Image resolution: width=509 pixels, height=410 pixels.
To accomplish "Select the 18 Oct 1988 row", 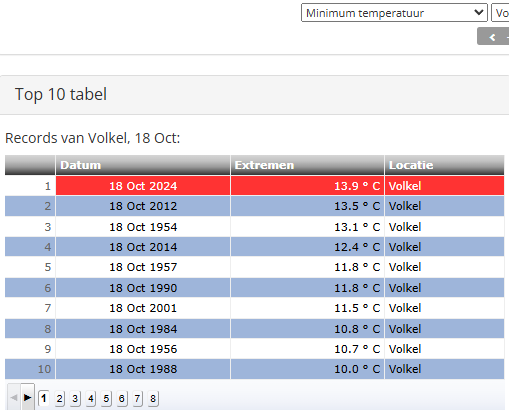I will click(x=254, y=369).
